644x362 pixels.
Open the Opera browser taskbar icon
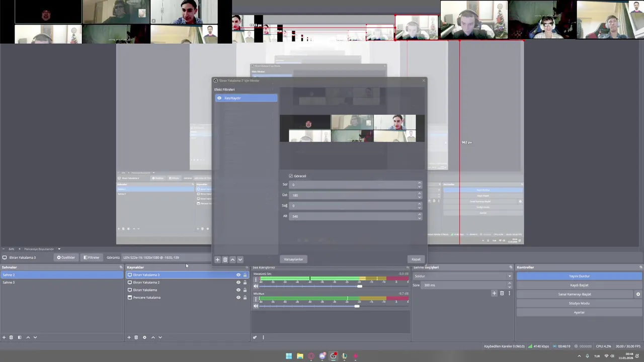[311, 356]
